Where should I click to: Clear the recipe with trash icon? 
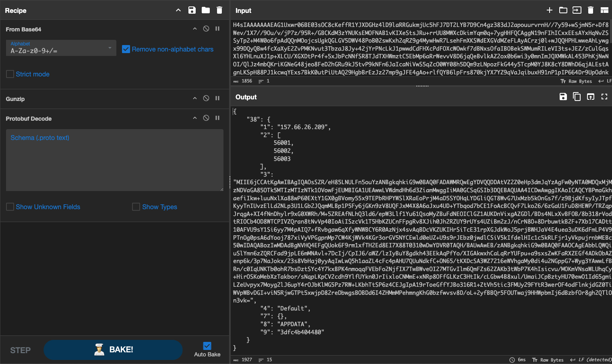pos(219,10)
